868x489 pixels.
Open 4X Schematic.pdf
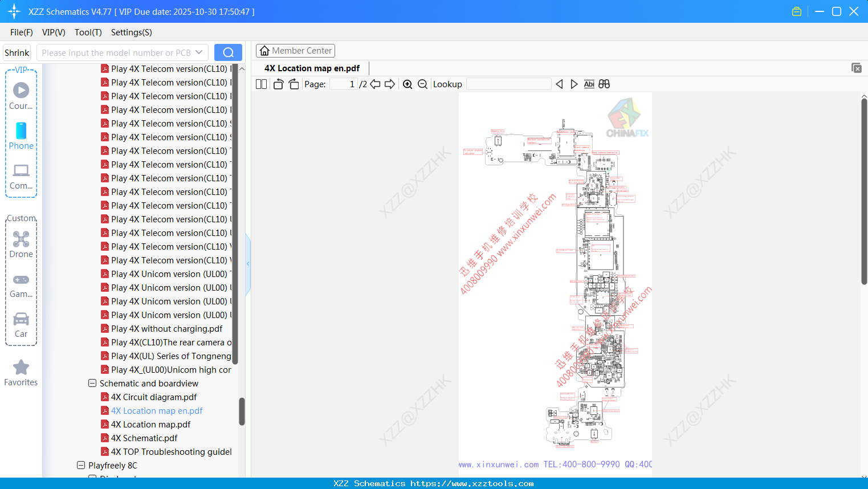[144, 438]
